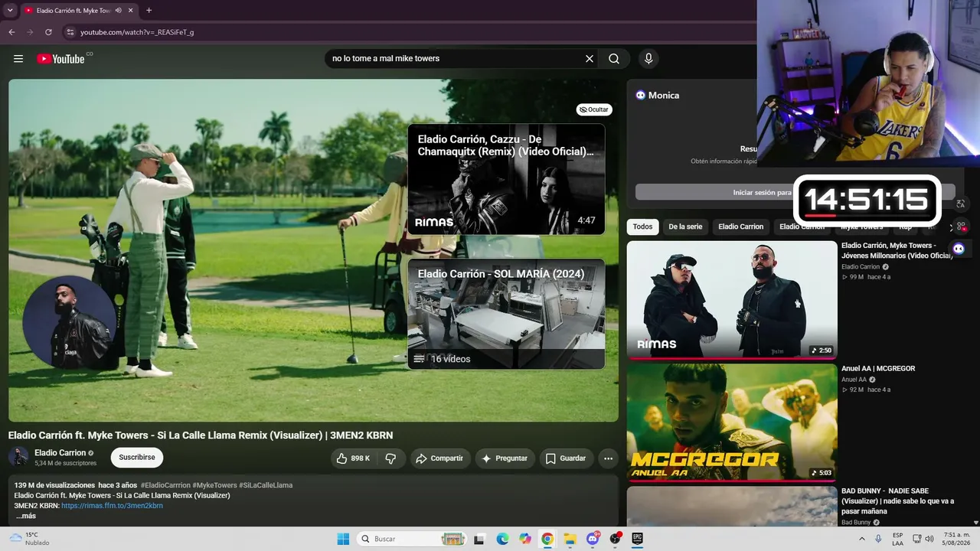Open the YouTube hamburger guide menu

click(18, 59)
